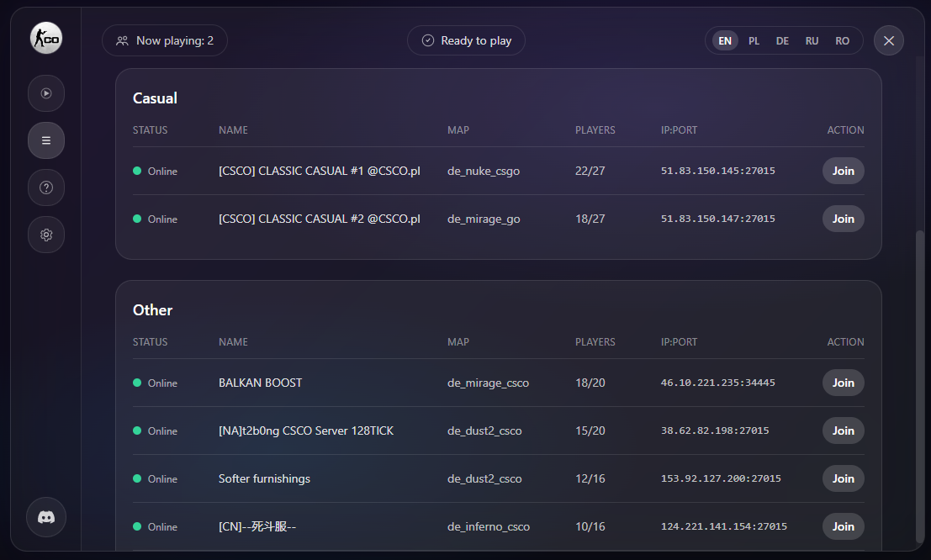The image size is (931, 560).
Task: Open the server list sidebar icon
Action: click(x=46, y=140)
